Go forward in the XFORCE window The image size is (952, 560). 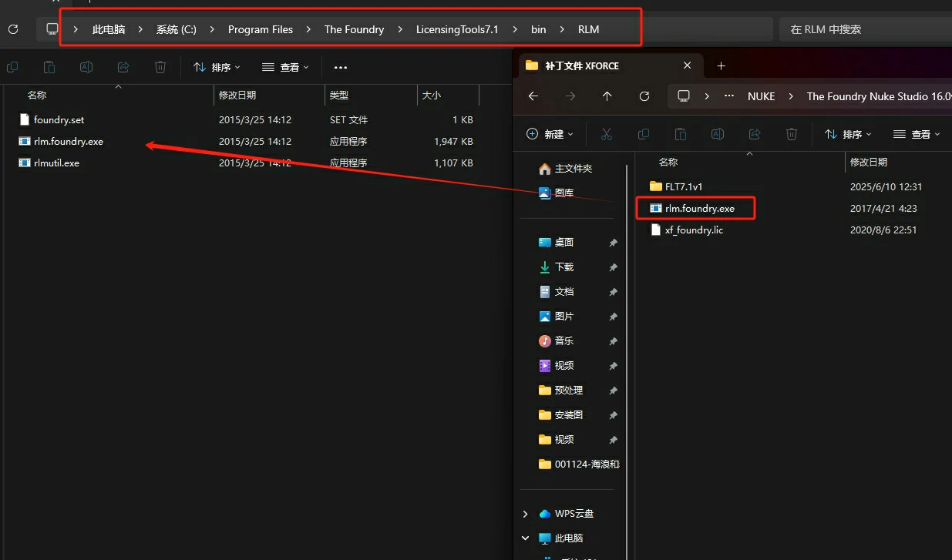tap(570, 96)
